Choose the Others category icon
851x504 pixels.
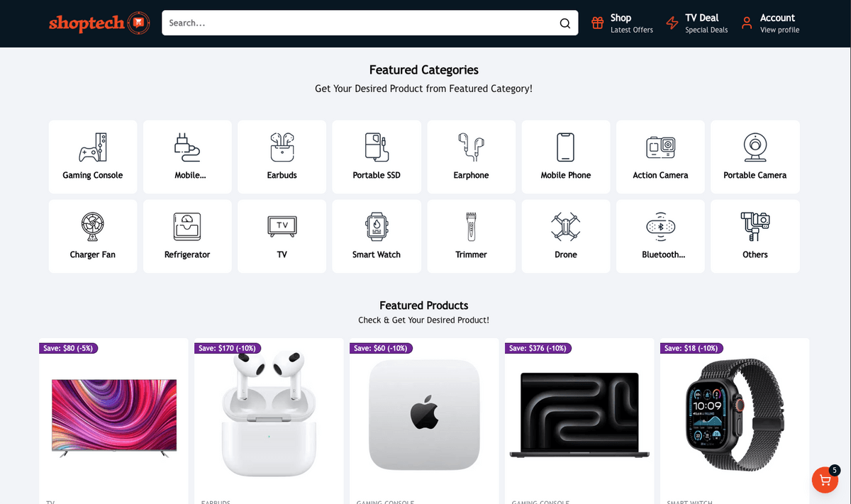point(755,227)
